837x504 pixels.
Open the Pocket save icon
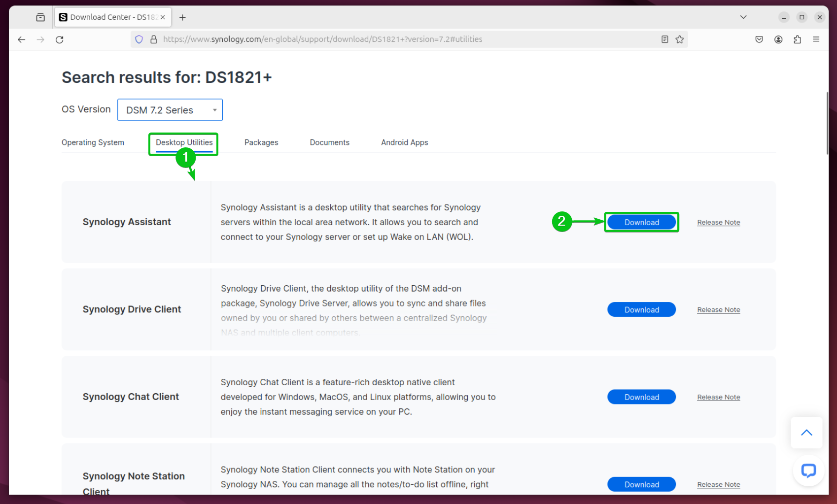759,39
